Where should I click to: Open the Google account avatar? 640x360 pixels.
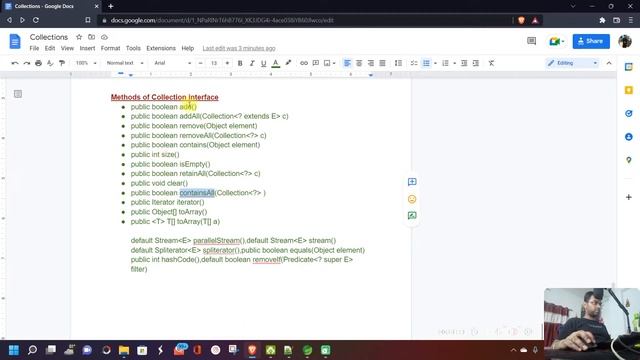click(625, 41)
